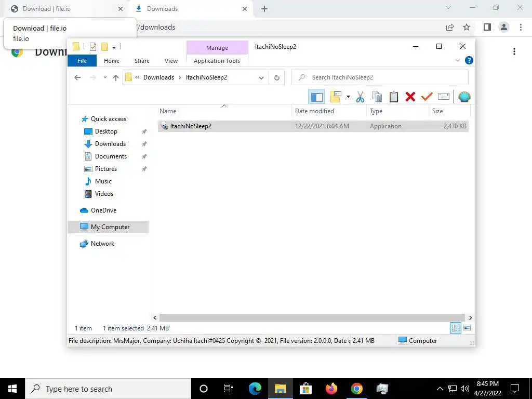Image resolution: width=532 pixels, height=399 pixels.
Task: Click the Chrome share page icon
Action: [x=450, y=27]
